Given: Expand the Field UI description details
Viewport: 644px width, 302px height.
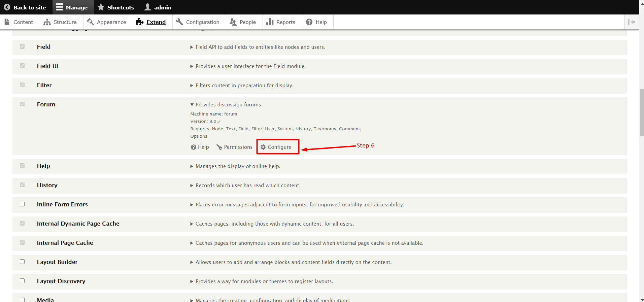Looking at the screenshot, I should tap(248, 66).
